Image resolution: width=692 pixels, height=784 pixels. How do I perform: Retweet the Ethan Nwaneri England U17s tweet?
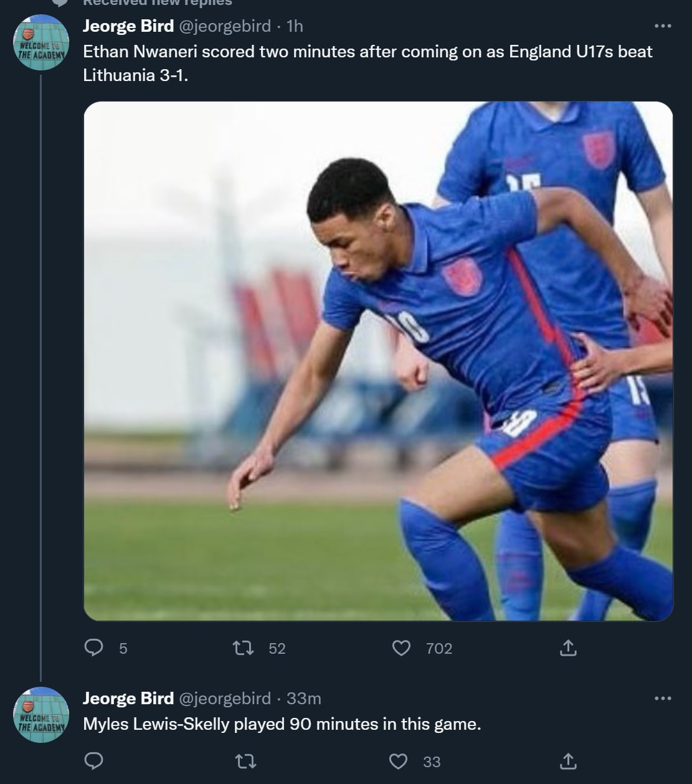[x=243, y=649]
